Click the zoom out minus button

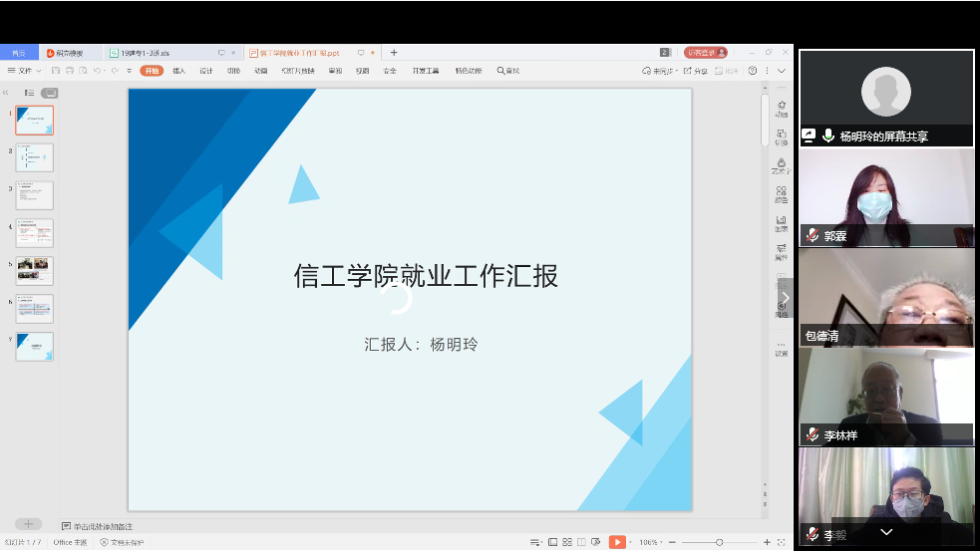673,542
